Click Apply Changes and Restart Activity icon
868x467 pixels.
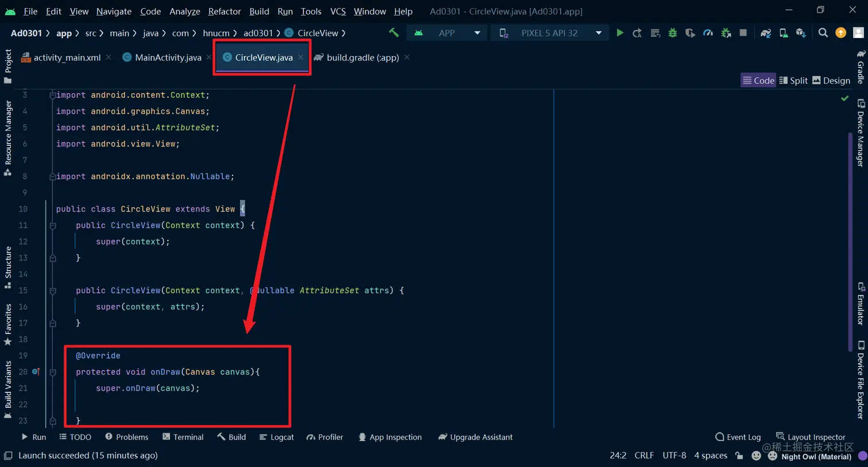tap(637, 33)
